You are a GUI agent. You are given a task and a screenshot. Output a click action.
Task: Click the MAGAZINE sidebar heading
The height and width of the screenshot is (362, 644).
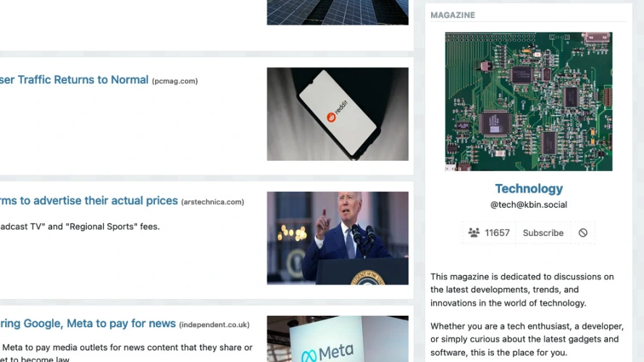point(453,15)
